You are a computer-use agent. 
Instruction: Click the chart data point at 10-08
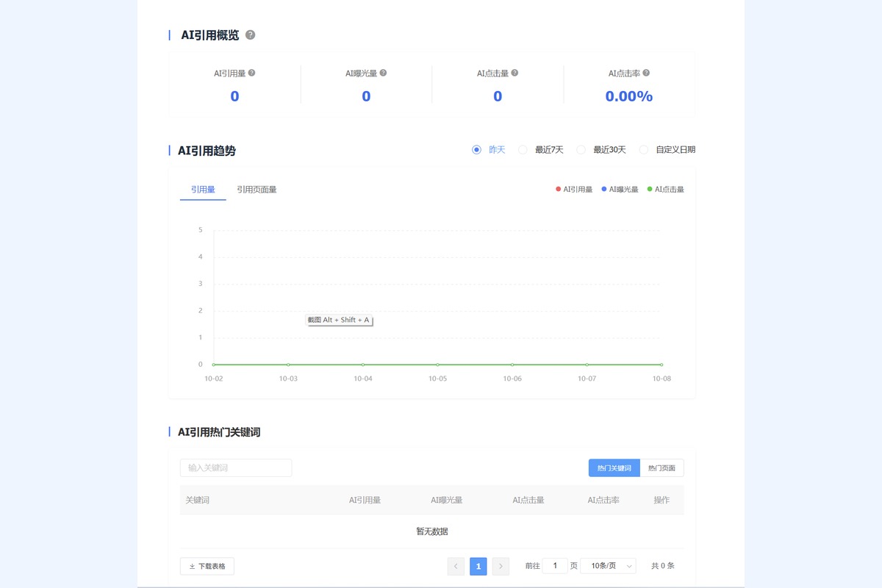pos(661,365)
